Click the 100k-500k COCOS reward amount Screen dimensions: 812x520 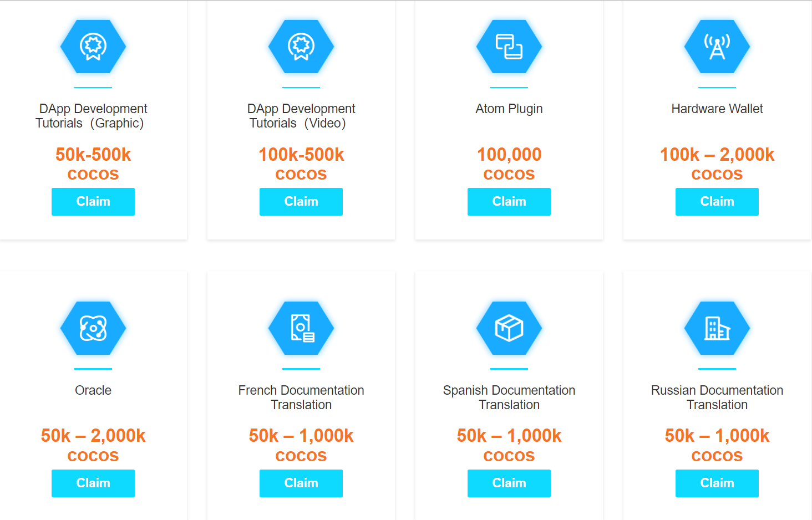coord(301,164)
